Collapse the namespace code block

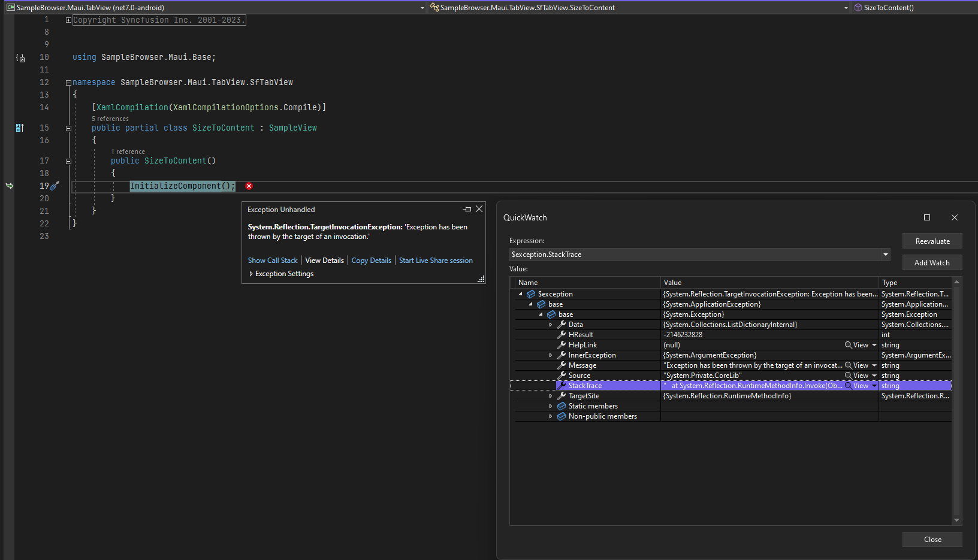68,83
